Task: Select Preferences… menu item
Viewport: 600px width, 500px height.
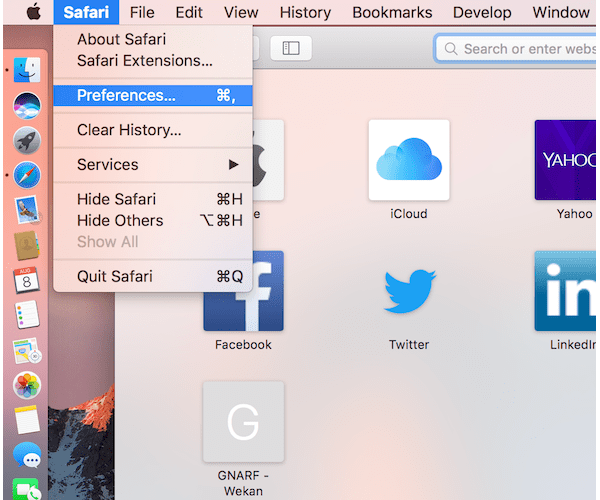Action: pyautogui.click(x=153, y=95)
